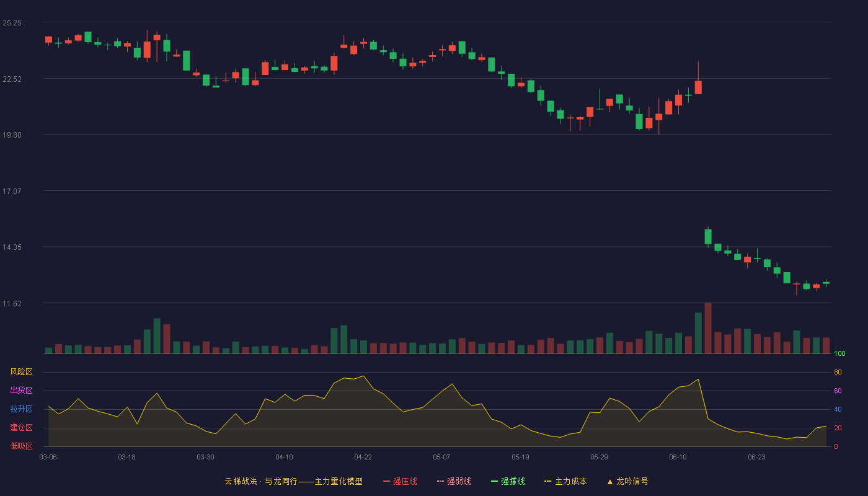Image resolution: width=868 pixels, height=496 pixels.
Task: Click the first green candle after the gap down
Action: (708, 237)
